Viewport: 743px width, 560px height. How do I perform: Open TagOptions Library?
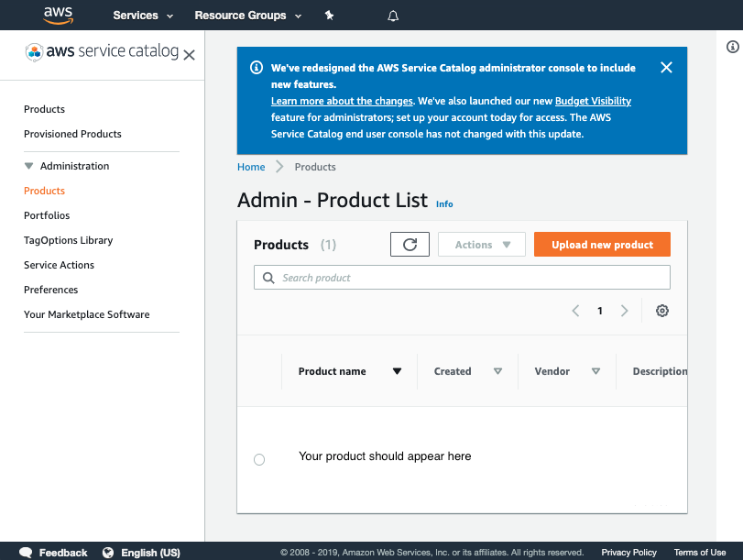pyautogui.click(x=68, y=240)
